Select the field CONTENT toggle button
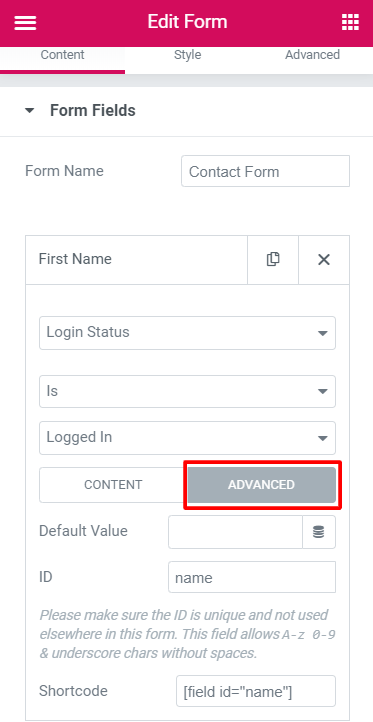 pos(113,485)
